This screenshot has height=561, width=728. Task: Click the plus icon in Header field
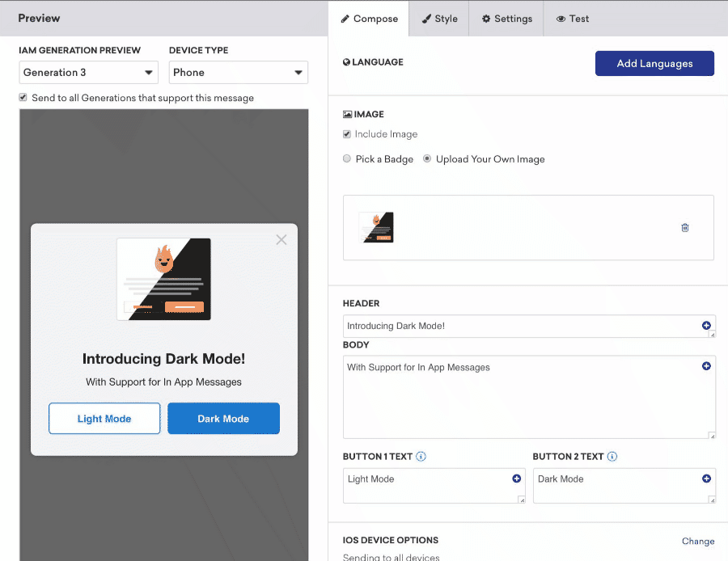tap(706, 325)
